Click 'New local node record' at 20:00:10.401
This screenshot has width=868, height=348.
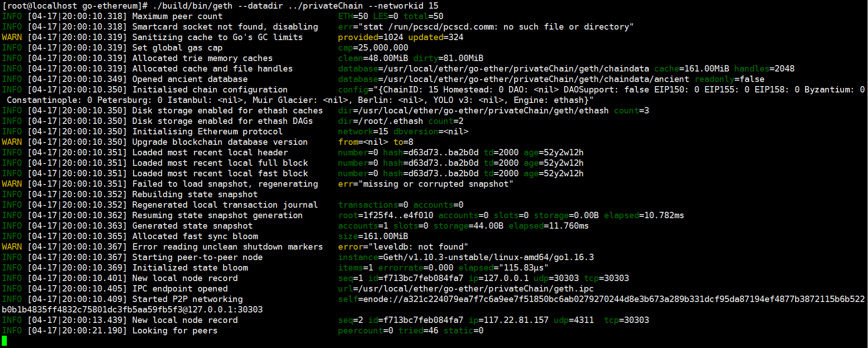coord(185,278)
